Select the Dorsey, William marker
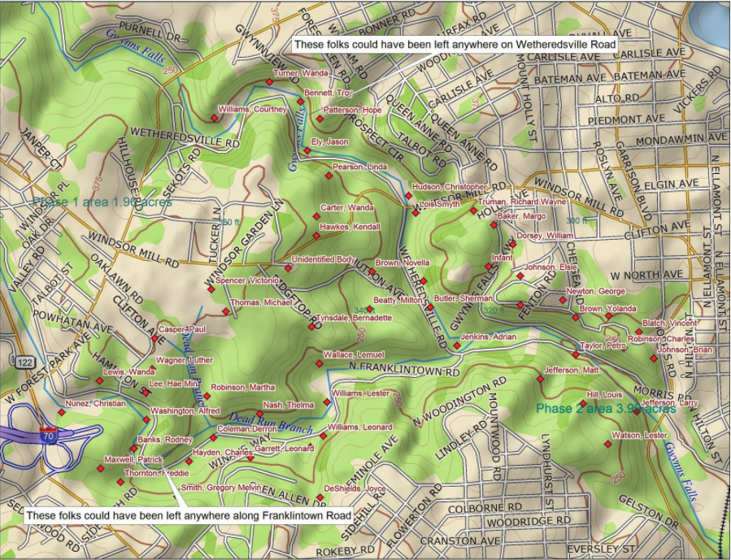Image resolution: width=731 pixels, height=560 pixels. pyautogui.click(x=513, y=244)
